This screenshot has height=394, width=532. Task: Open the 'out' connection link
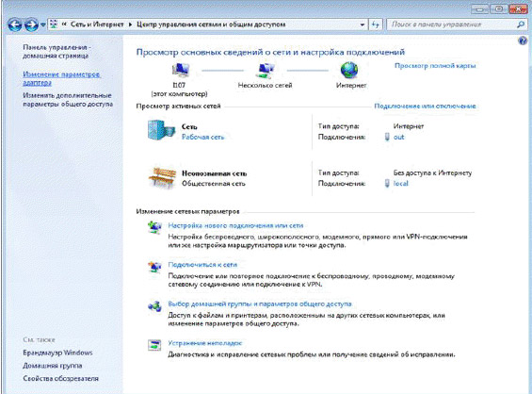[x=398, y=137]
